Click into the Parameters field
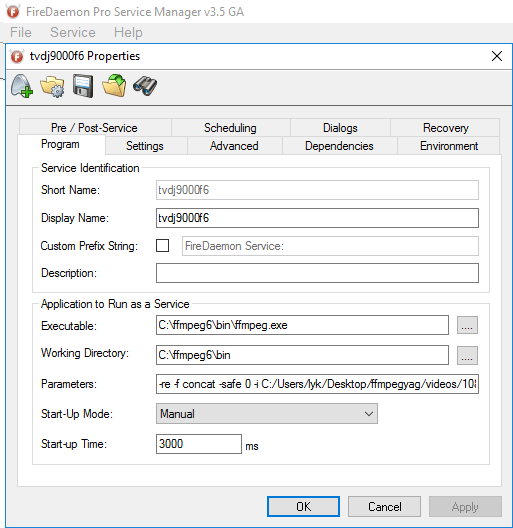513x528 pixels. (317, 384)
